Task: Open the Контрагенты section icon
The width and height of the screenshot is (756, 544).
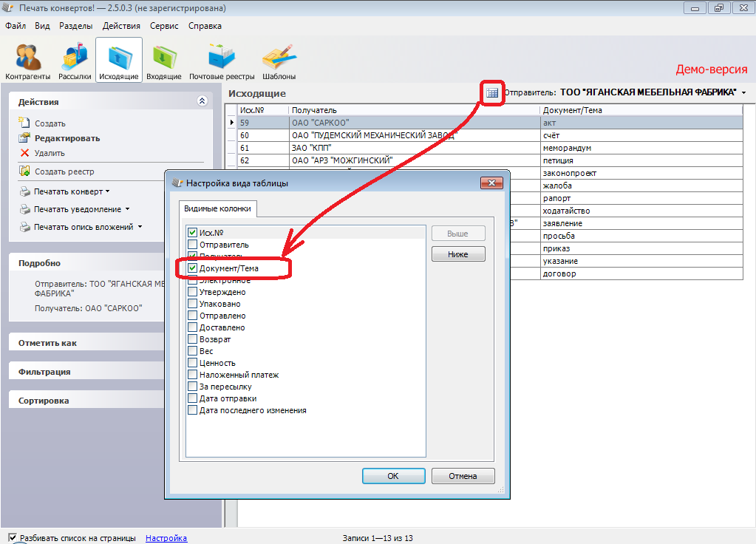Action: (28, 59)
